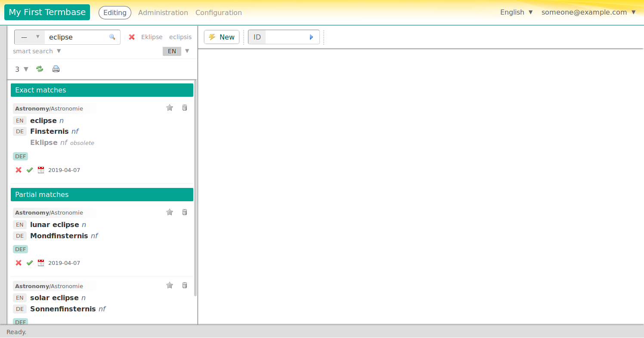Reject eclipse entry with red cross icon
The width and height of the screenshot is (644, 338).
[x=18, y=170]
